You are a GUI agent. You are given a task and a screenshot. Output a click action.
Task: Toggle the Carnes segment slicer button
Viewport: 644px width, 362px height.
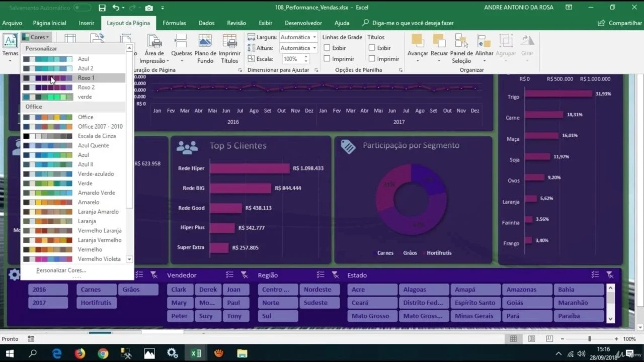(97, 290)
